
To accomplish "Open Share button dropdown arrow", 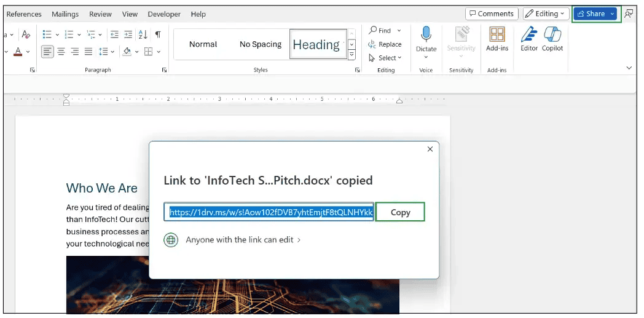I will tap(613, 14).
